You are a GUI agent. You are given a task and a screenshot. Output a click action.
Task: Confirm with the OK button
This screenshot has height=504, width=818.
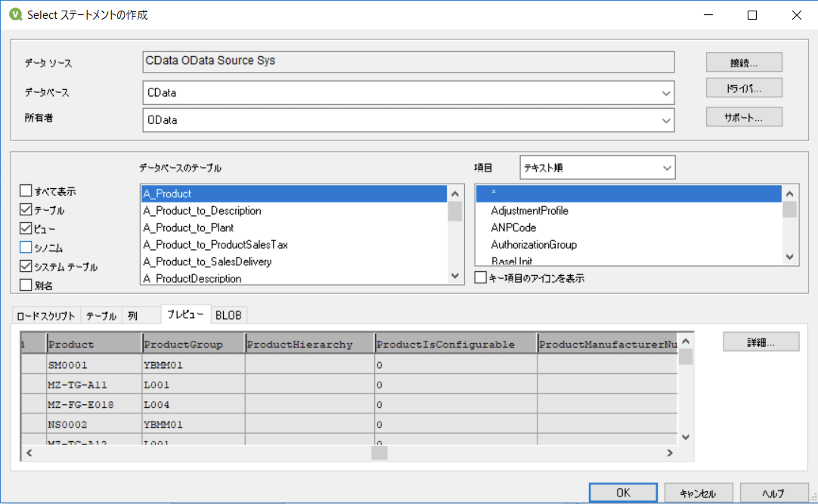pyautogui.click(x=623, y=493)
